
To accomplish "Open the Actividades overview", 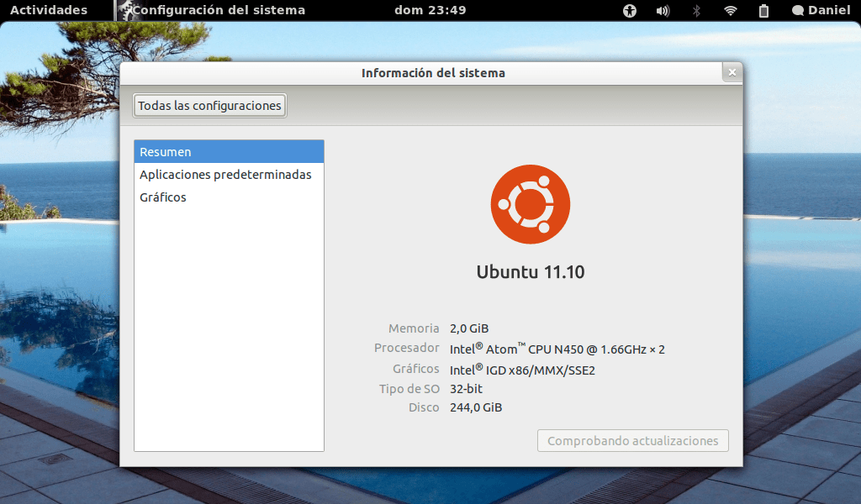I will click(49, 10).
